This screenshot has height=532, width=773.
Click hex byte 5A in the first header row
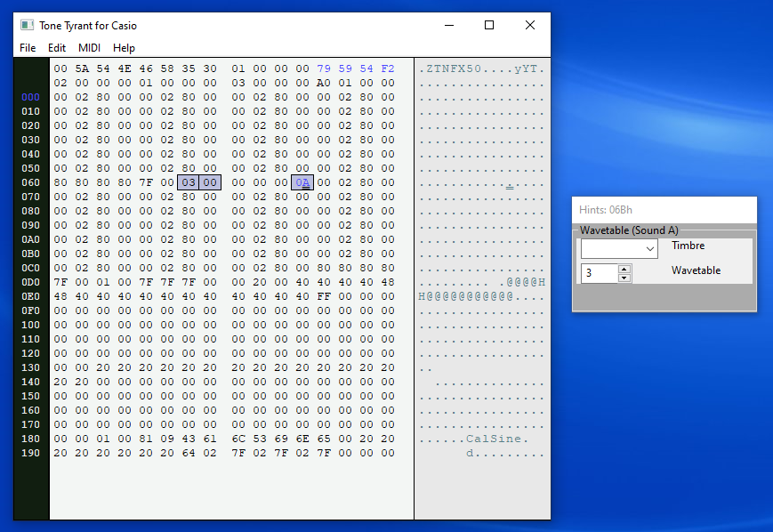[x=82, y=69]
